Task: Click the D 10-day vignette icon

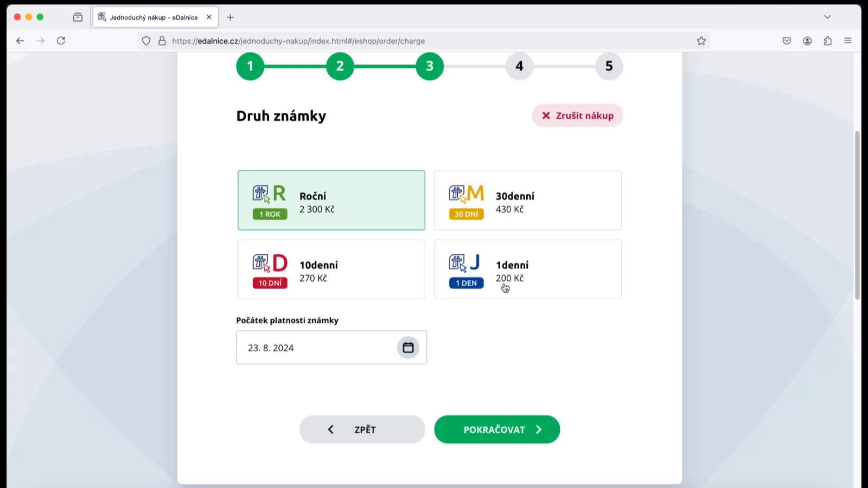Action: coord(270,263)
